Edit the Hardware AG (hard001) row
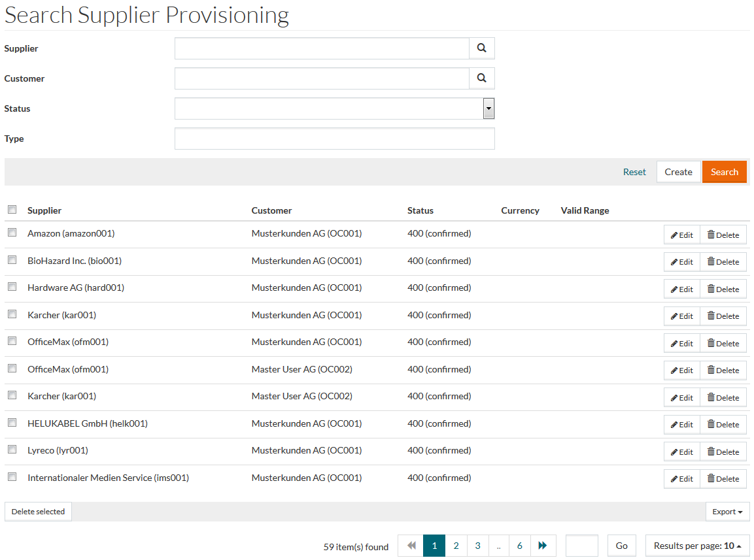 coord(681,289)
